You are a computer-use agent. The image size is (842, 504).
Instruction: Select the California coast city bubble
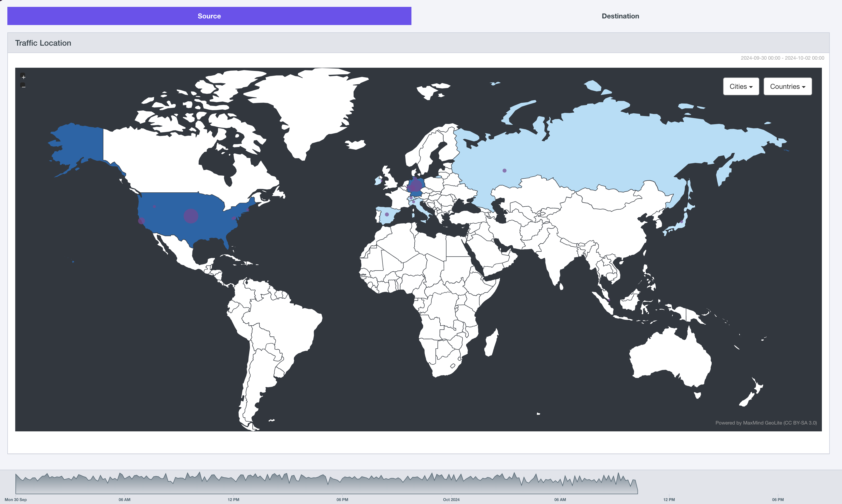point(141,221)
